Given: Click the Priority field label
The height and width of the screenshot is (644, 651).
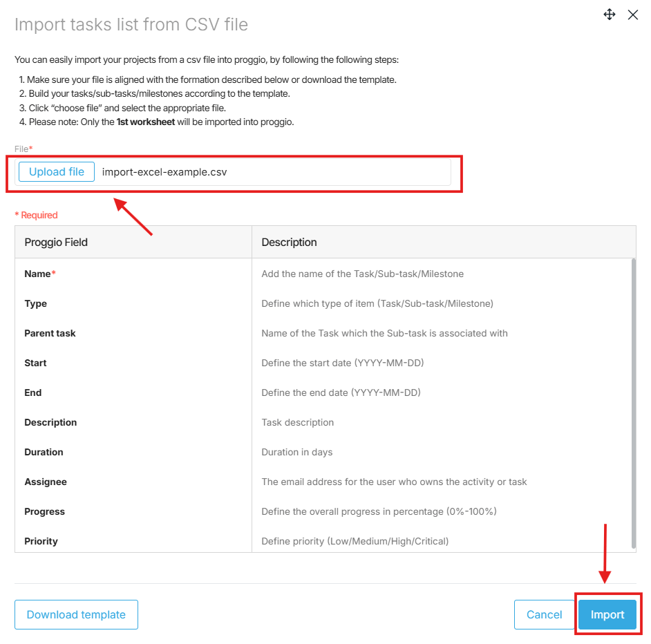Looking at the screenshot, I should click(41, 542).
